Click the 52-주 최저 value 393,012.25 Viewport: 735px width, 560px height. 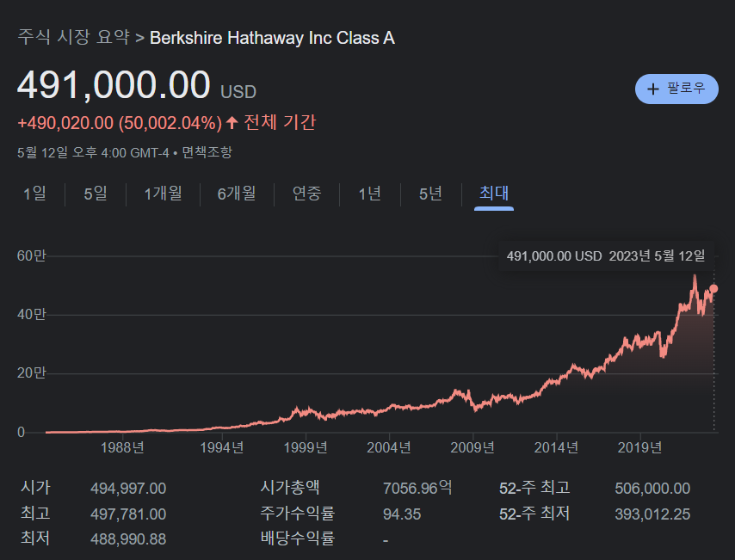point(652,514)
